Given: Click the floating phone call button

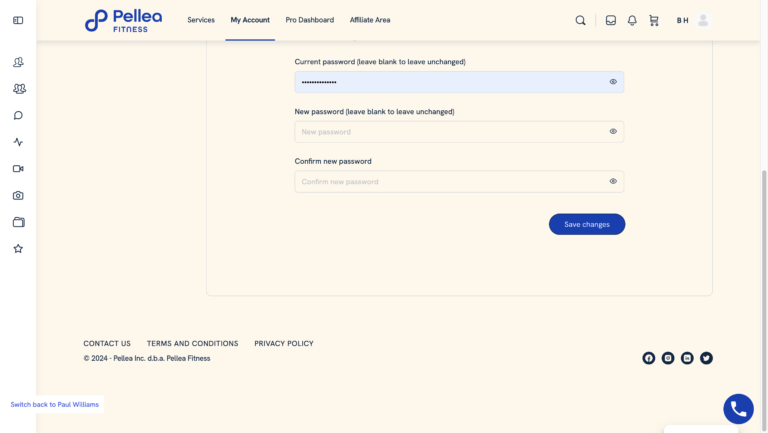Looking at the screenshot, I should 739,409.
